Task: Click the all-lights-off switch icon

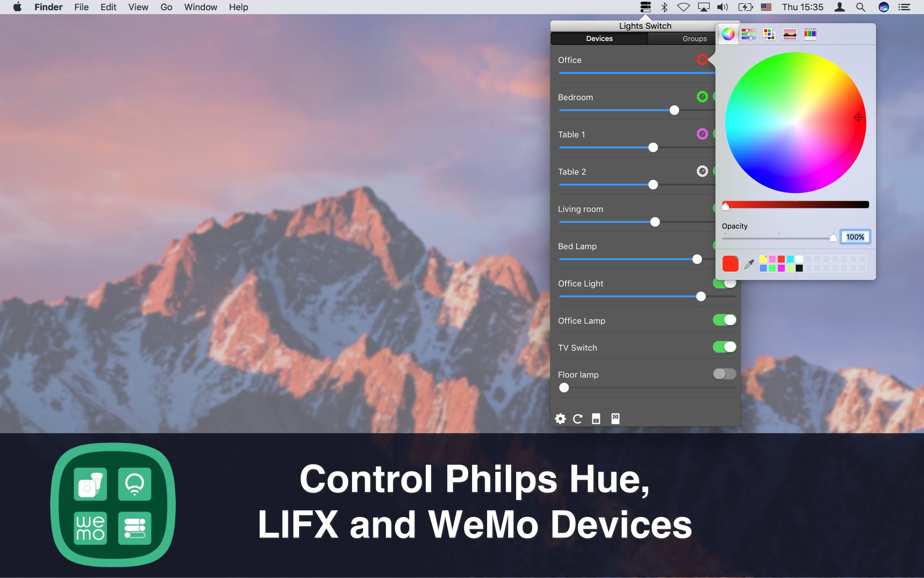Action: [615, 419]
